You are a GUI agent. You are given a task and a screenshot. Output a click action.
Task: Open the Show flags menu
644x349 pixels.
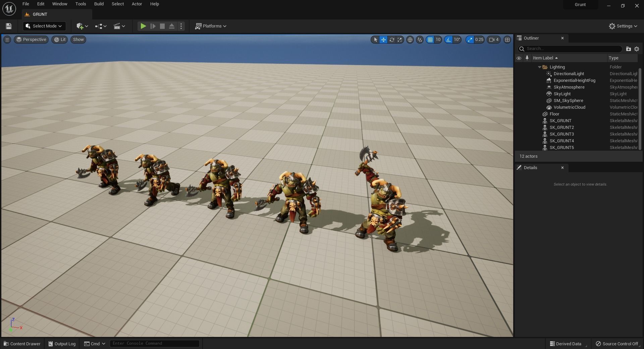[x=78, y=40]
